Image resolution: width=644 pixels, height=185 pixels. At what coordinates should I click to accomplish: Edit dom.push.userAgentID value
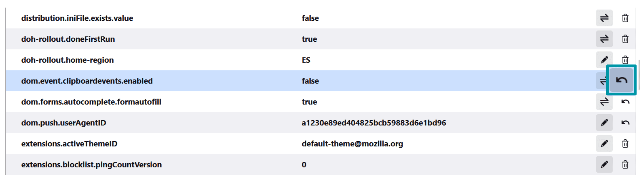(604, 123)
